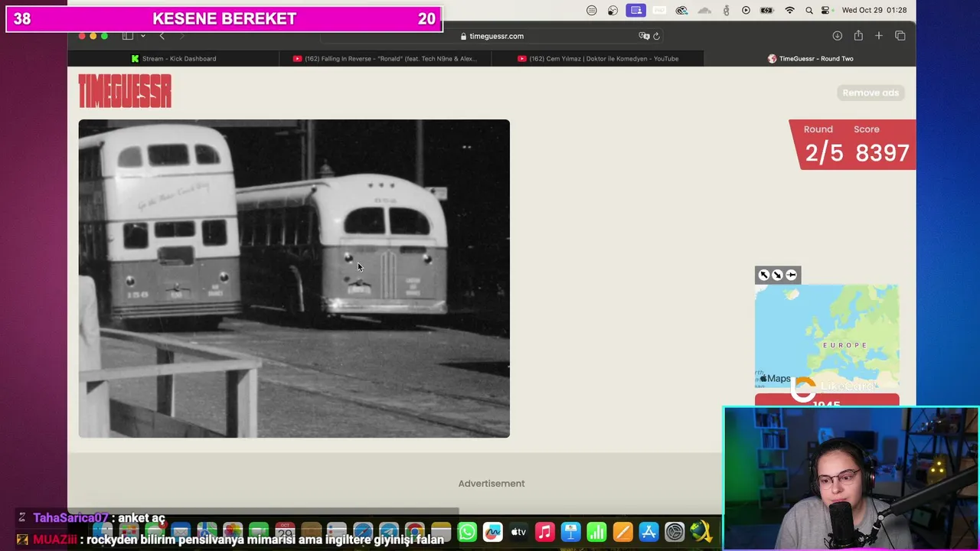Open Control Center in menu bar
Viewport: 980px width, 551px height.
point(826,10)
